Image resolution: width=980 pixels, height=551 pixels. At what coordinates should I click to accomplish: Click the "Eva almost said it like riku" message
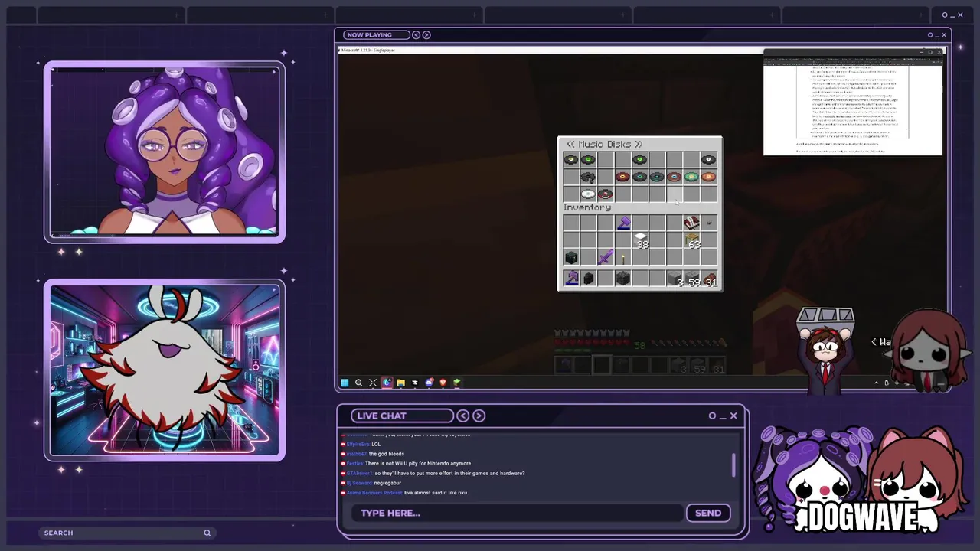pos(436,493)
